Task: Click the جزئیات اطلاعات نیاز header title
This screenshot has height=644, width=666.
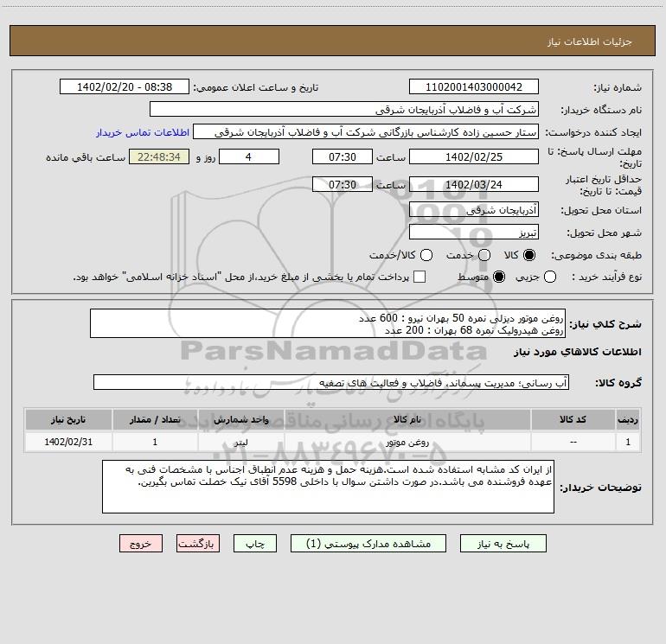Action: (x=590, y=41)
